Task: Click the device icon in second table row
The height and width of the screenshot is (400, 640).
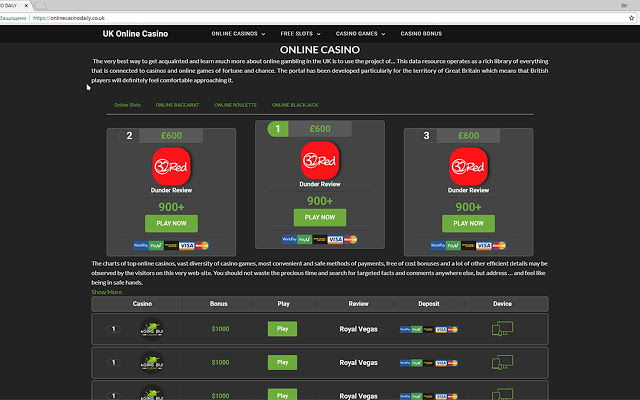Action: [502, 362]
